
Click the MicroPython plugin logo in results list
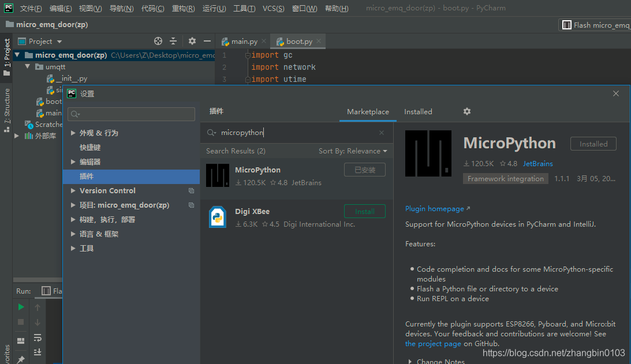click(218, 175)
